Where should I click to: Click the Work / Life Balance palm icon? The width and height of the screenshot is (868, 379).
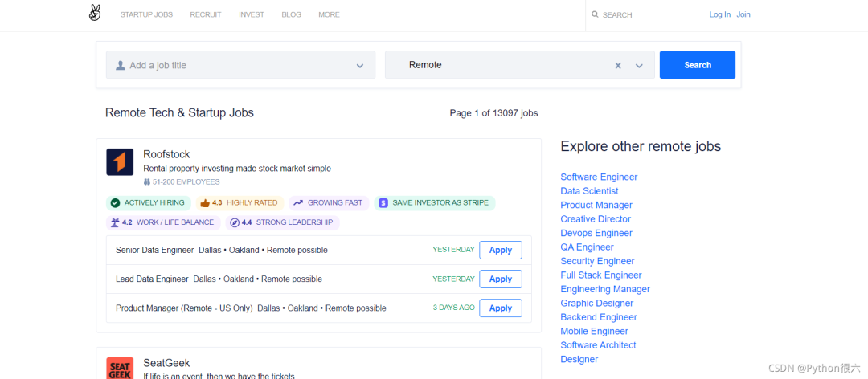click(115, 222)
